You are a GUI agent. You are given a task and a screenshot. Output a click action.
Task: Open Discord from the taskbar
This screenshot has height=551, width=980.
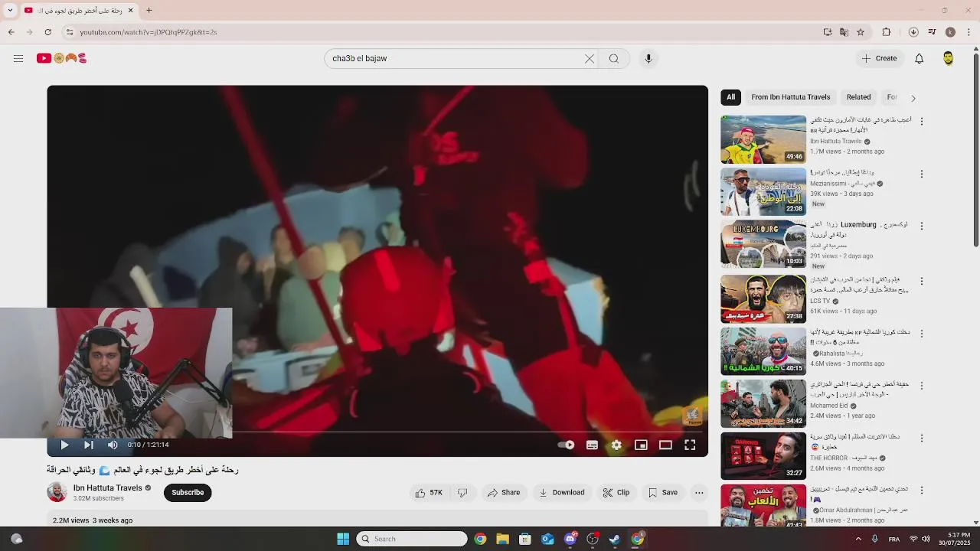tap(570, 539)
